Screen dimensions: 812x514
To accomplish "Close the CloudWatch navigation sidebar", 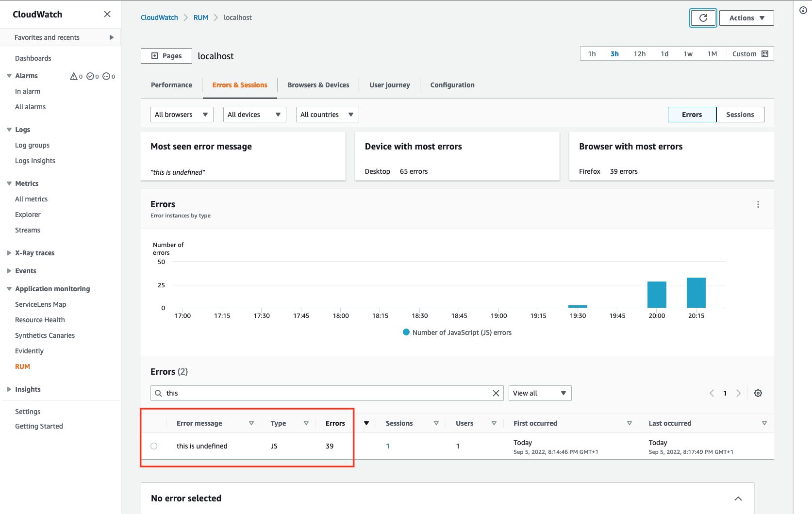I will click(107, 14).
